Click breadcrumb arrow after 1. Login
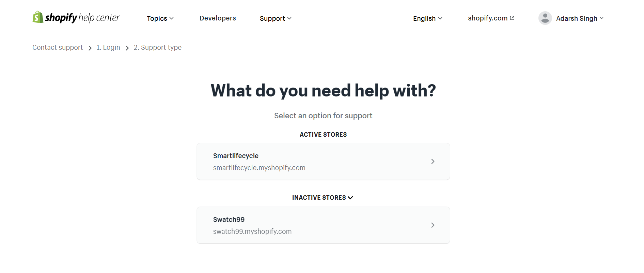 coord(127,48)
